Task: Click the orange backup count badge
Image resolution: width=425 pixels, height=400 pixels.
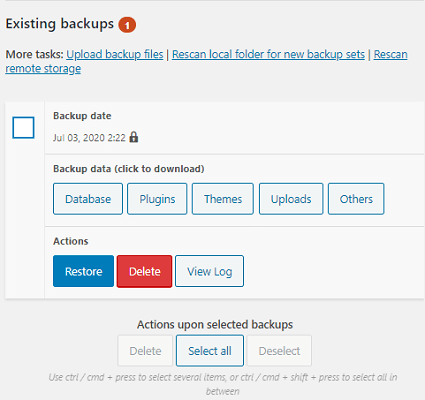Action: (127, 25)
